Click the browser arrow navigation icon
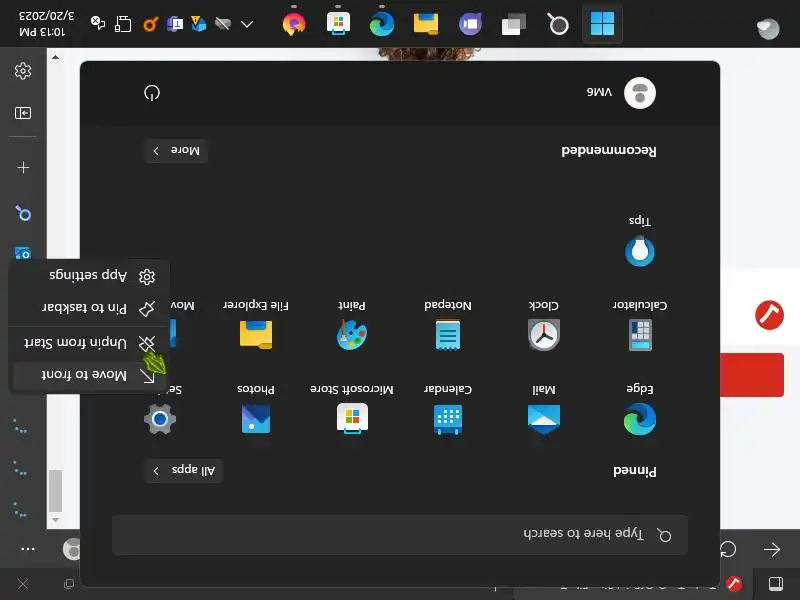The height and width of the screenshot is (600, 800). (x=772, y=549)
